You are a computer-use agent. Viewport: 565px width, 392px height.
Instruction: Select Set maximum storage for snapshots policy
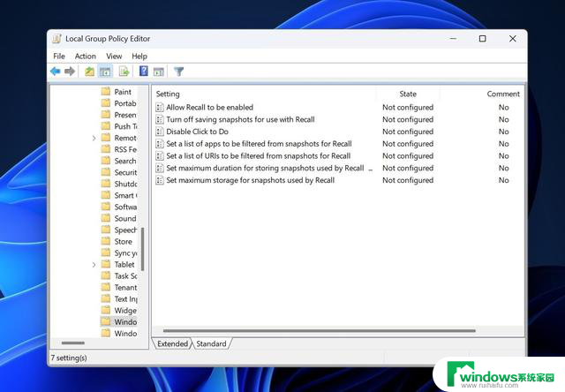251,180
